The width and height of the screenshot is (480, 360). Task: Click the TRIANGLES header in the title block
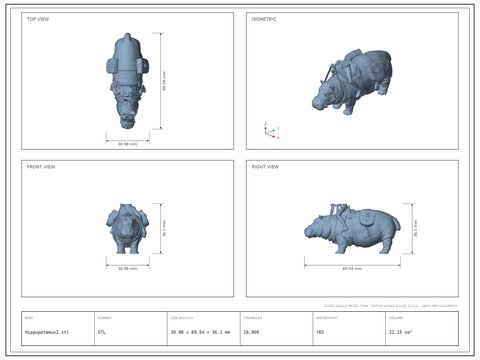253,318
